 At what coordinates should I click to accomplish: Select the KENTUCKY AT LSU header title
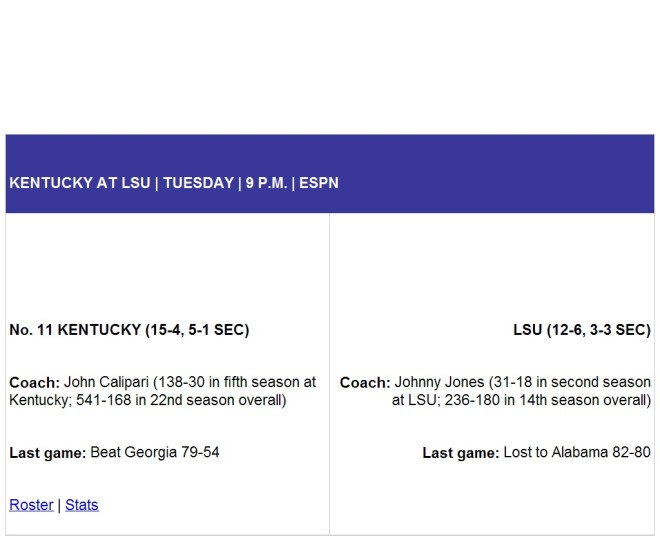(x=80, y=183)
